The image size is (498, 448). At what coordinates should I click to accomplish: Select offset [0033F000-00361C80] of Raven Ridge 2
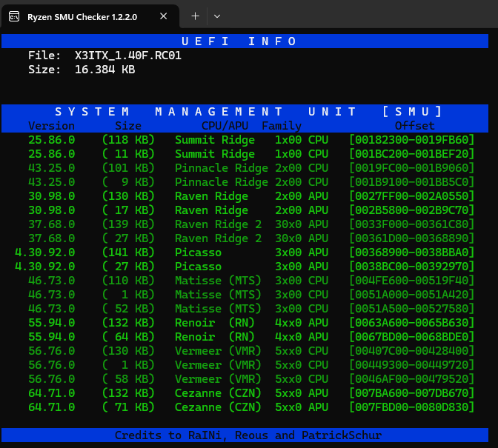[x=411, y=224]
